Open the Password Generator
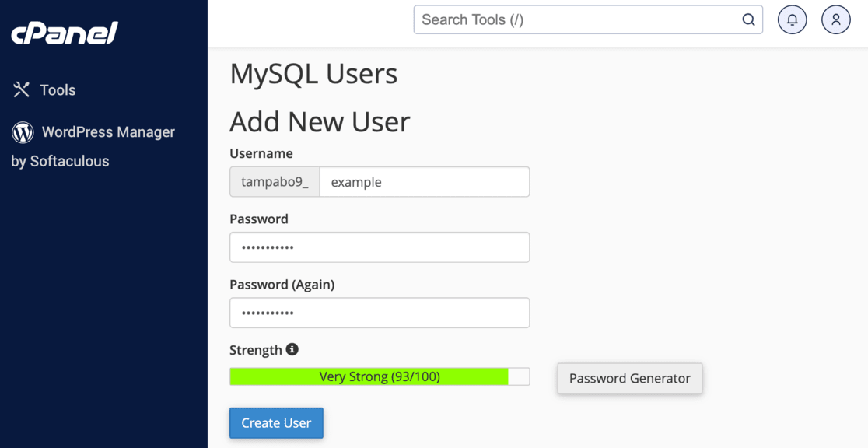 [x=629, y=378]
